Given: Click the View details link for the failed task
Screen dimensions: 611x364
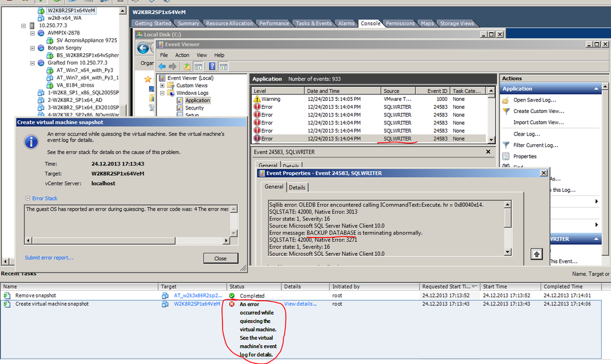Looking at the screenshot, I should click(x=300, y=304).
